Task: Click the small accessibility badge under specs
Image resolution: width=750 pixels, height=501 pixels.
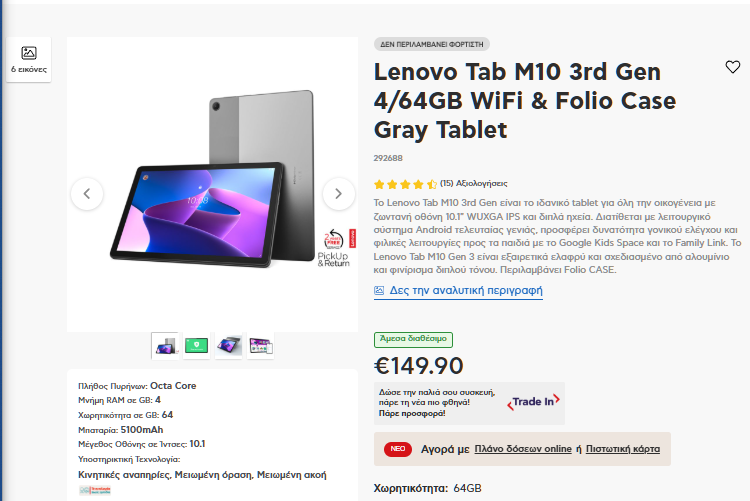Action: [x=95, y=490]
